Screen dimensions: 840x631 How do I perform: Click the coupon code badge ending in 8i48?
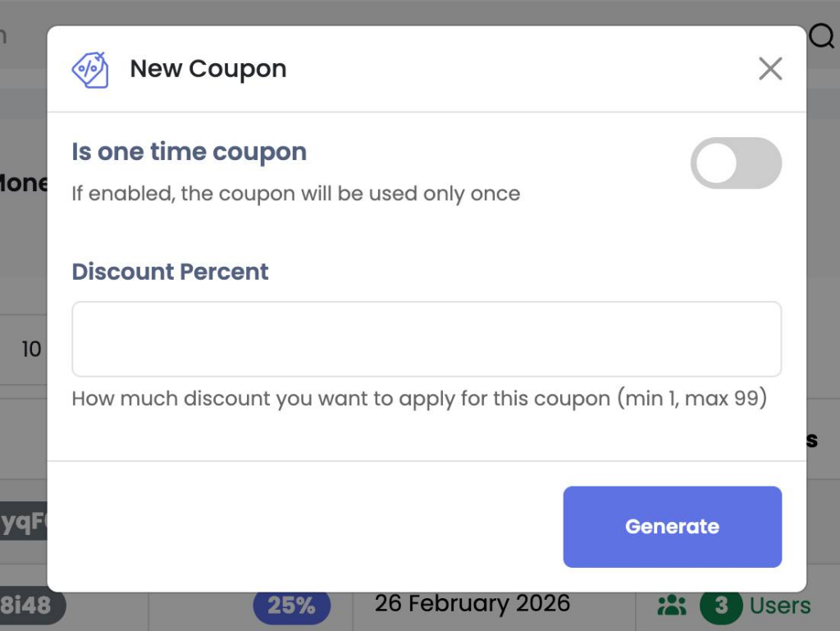point(29,606)
